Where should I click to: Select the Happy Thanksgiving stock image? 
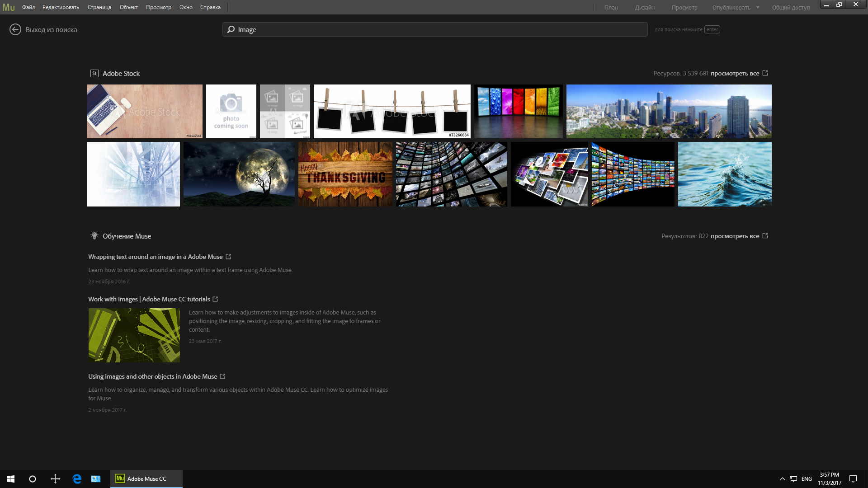[x=345, y=174]
